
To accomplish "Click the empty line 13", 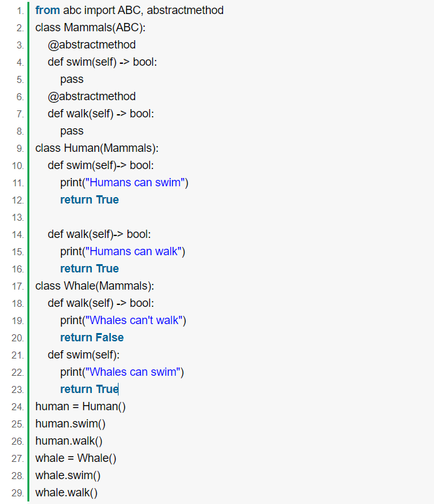I will [x=225, y=218].
